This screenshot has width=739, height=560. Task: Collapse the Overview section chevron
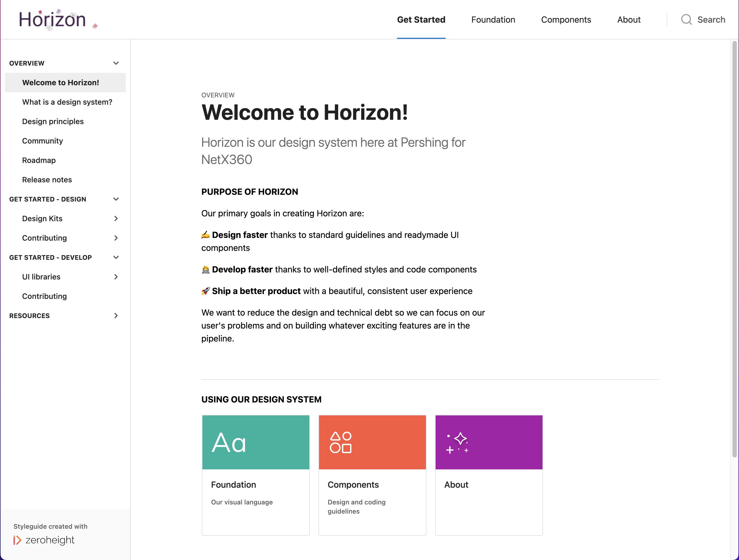click(x=116, y=63)
